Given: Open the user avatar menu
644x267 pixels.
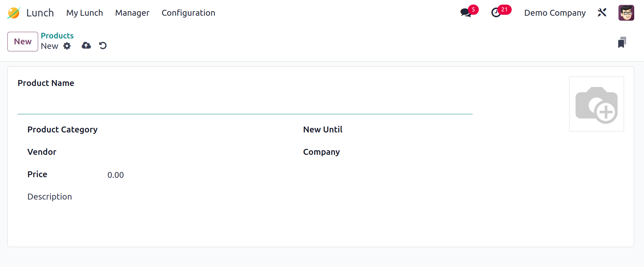Looking at the screenshot, I should [626, 13].
